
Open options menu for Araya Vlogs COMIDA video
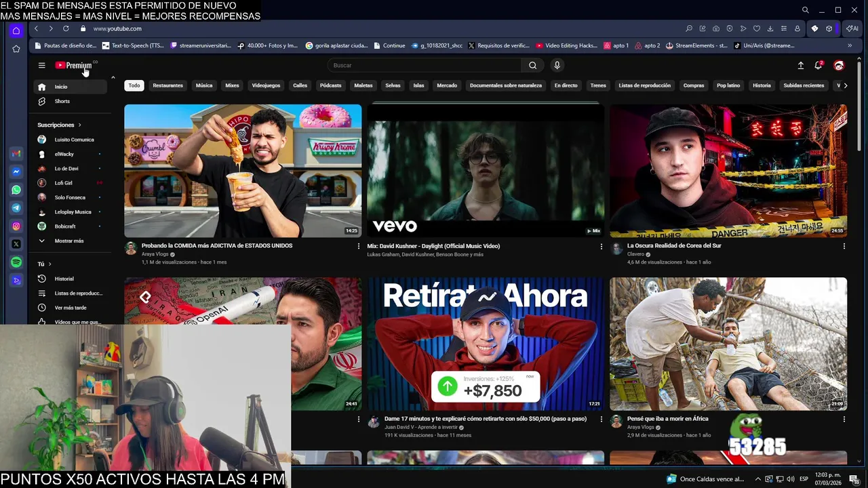tap(359, 246)
